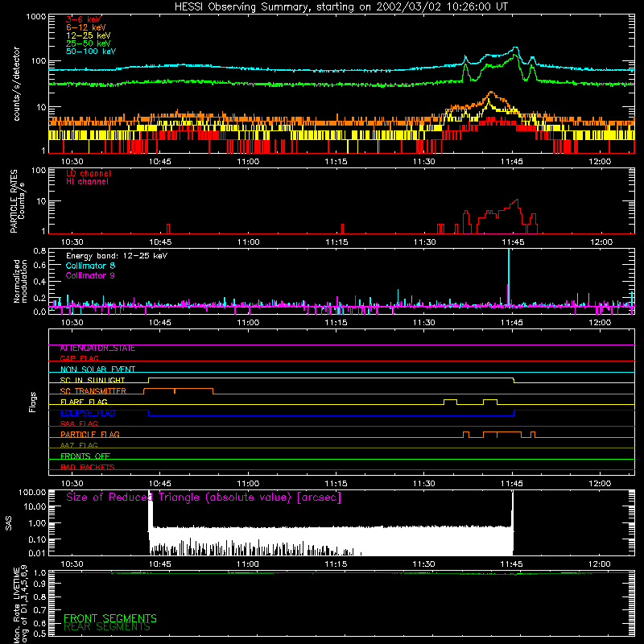This screenshot has width=644, height=644.
Task: Click the FLARE_FLAG label
Action: (x=84, y=402)
